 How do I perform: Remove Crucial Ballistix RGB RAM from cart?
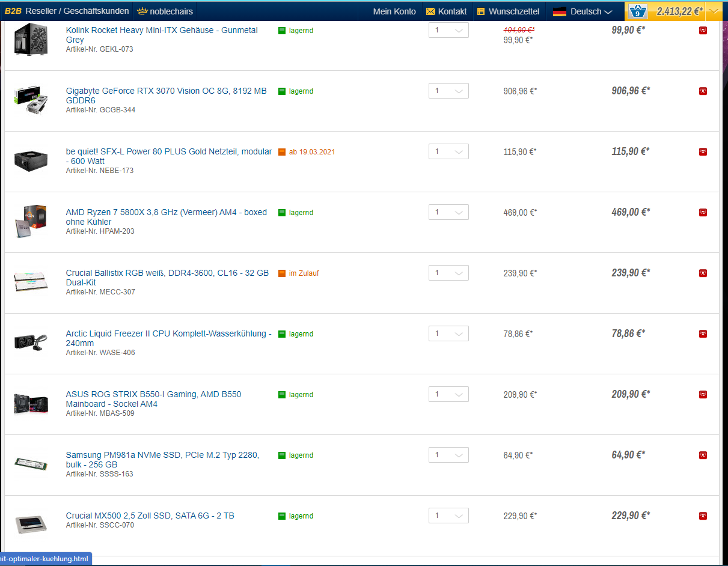(703, 273)
